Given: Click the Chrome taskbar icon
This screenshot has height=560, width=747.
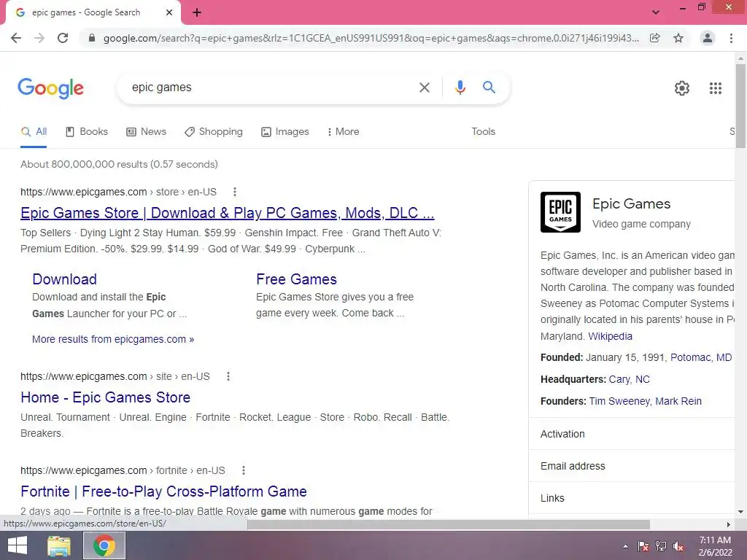Looking at the screenshot, I should pyautogui.click(x=104, y=545).
